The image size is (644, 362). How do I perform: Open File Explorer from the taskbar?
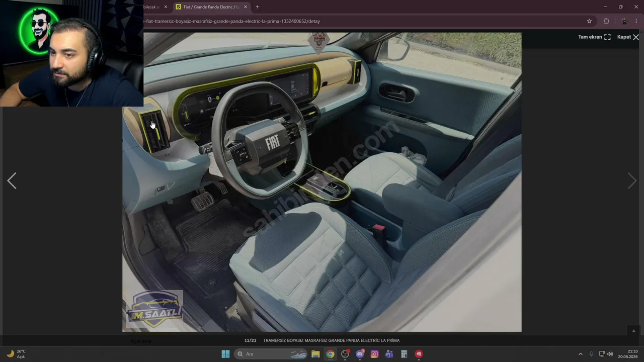click(x=315, y=354)
